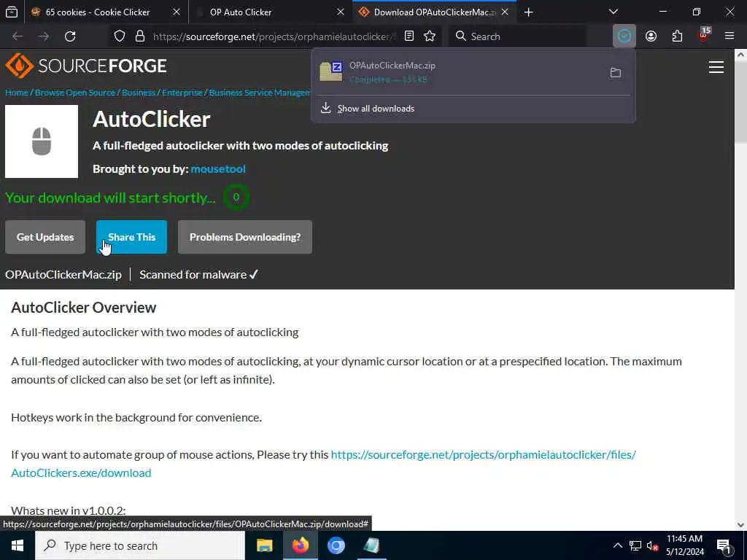This screenshot has width=747, height=560.
Task: Close the OP Auto Clicker tab
Action: pyautogui.click(x=340, y=12)
